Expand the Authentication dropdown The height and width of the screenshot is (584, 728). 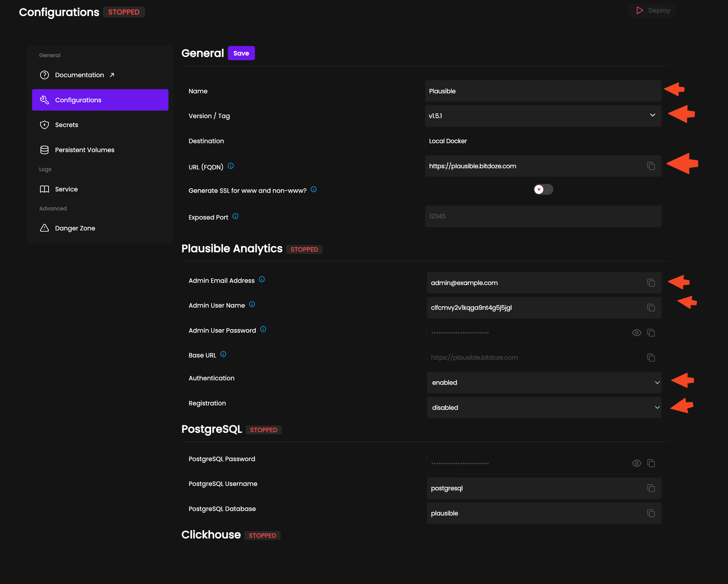point(657,383)
